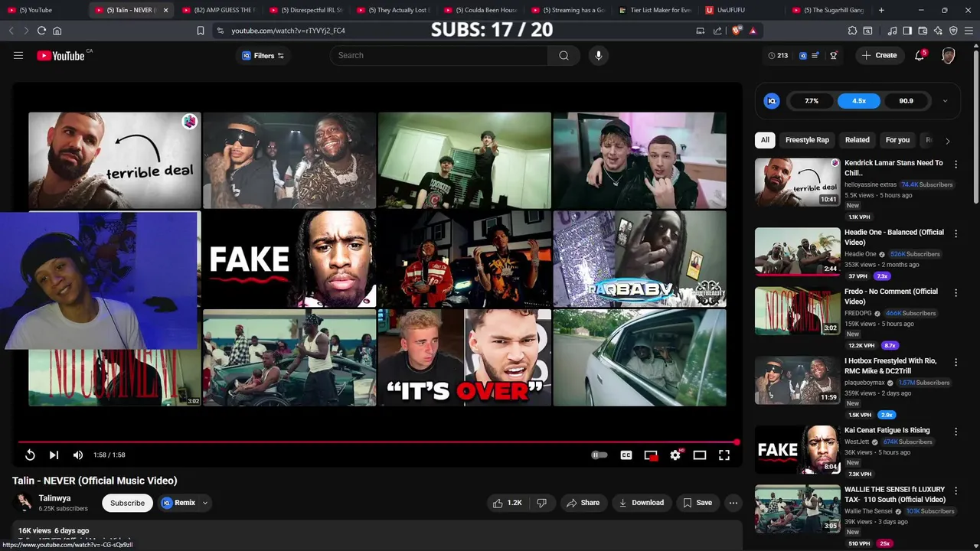
Task: Open Brave Shields icon in address bar
Action: (x=737, y=31)
